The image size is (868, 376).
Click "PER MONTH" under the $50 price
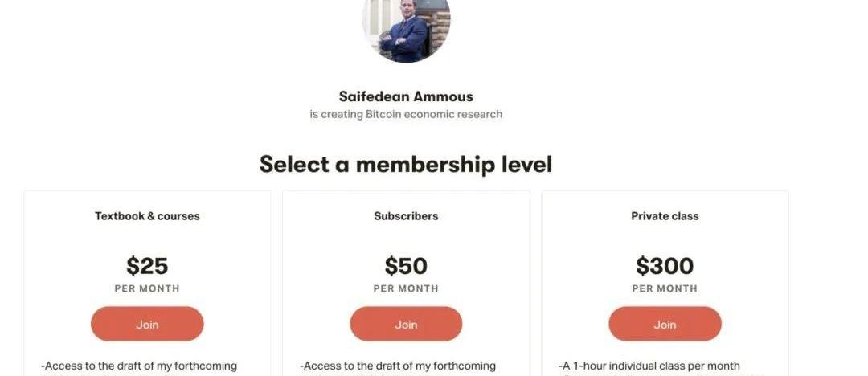[x=406, y=288]
